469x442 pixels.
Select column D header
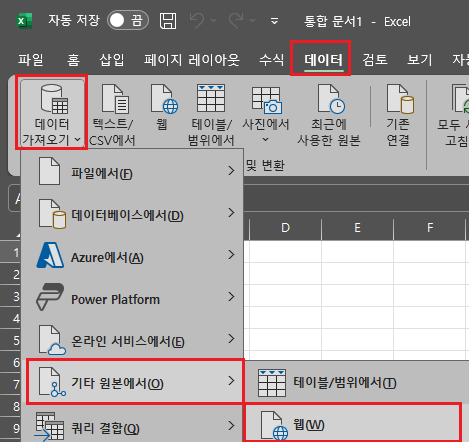(x=286, y=228)
